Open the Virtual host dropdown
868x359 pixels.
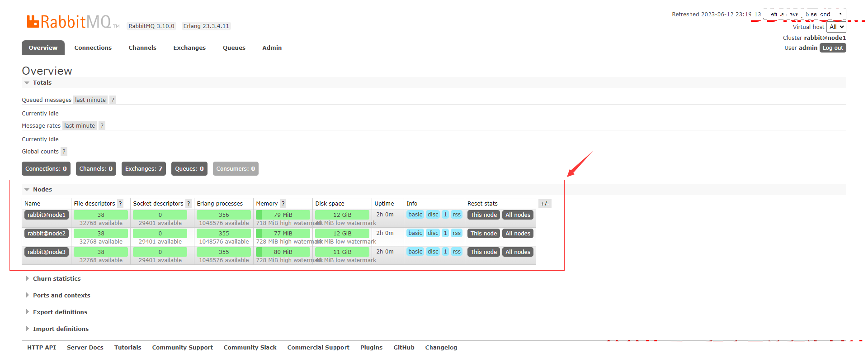tap(836, 27)
